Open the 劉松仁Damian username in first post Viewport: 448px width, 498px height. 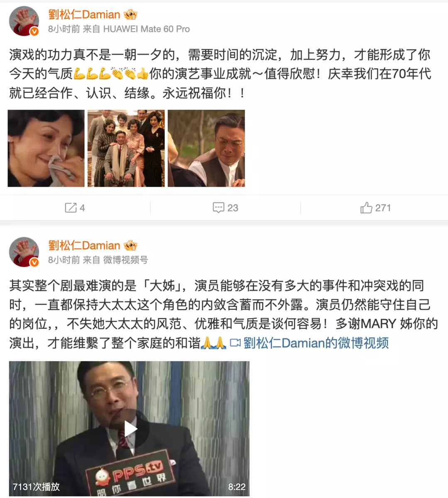[x=84, y=15]
